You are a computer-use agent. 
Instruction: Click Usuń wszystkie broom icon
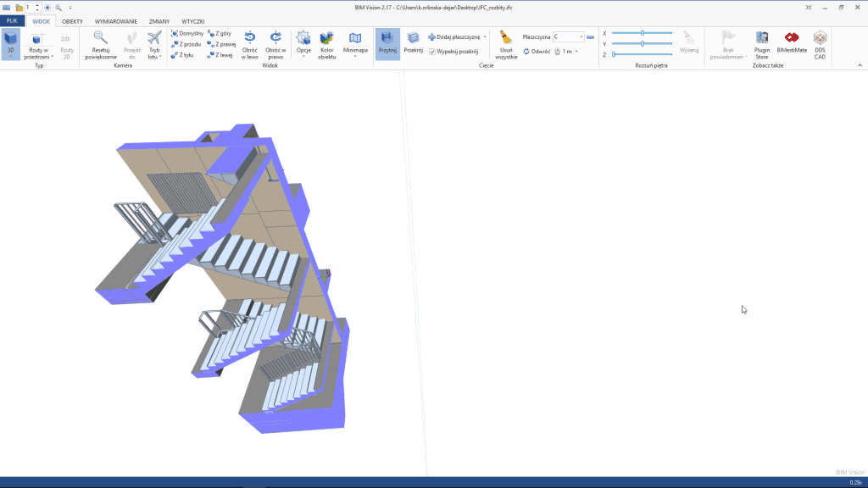(x=506, y=38)
